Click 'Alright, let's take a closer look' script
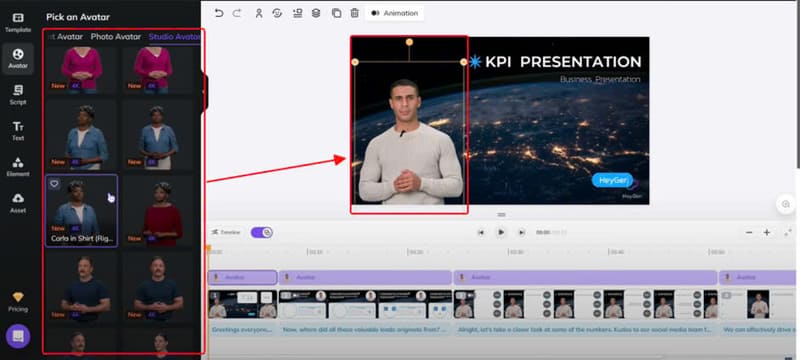The image size is (800, 360). pos(585,330)
